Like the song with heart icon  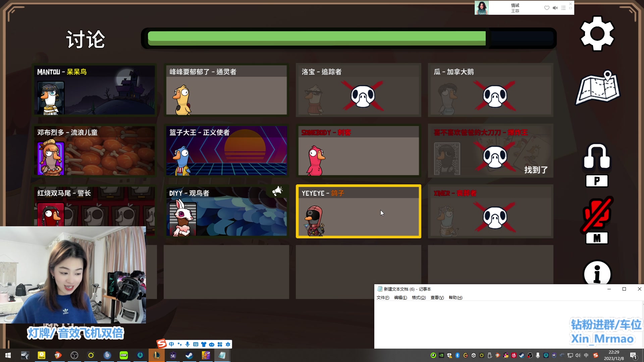point(547,8)
